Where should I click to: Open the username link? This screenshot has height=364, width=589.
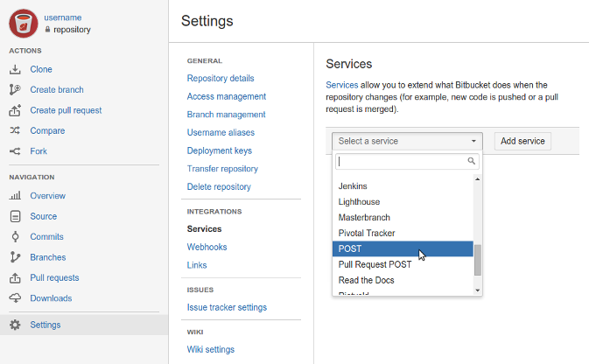[x=63, y=17]
